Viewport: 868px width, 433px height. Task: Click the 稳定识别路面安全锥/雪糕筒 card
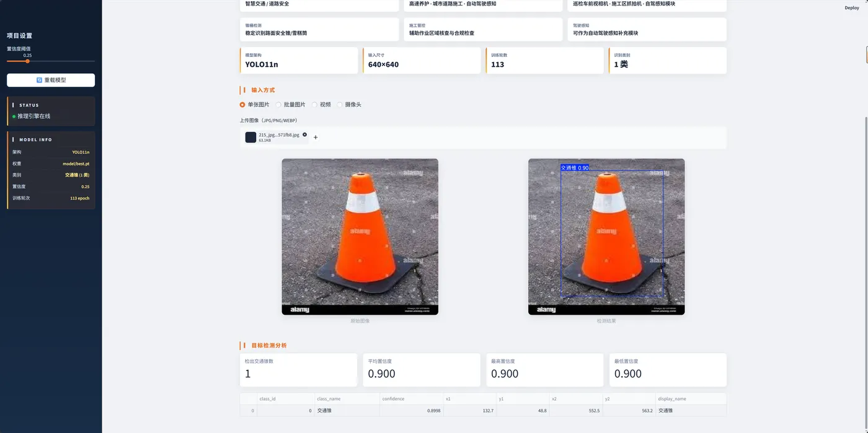pyautogui.click(x=319, y=29)
